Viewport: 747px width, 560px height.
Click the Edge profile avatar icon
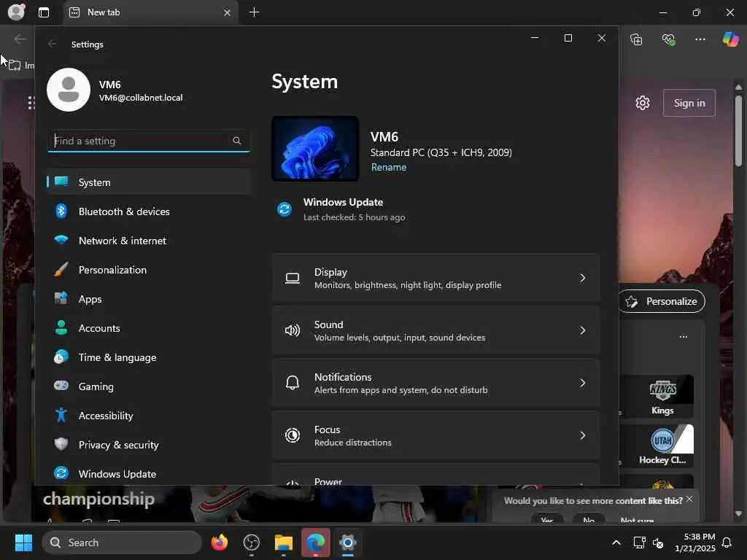16,12
